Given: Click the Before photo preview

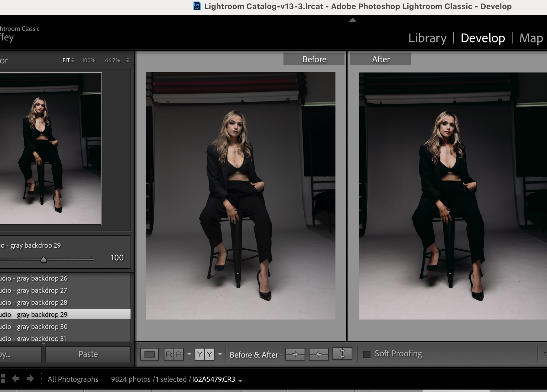Looking at the screenshot, I should pyautogui.click(x=241, y=195).
